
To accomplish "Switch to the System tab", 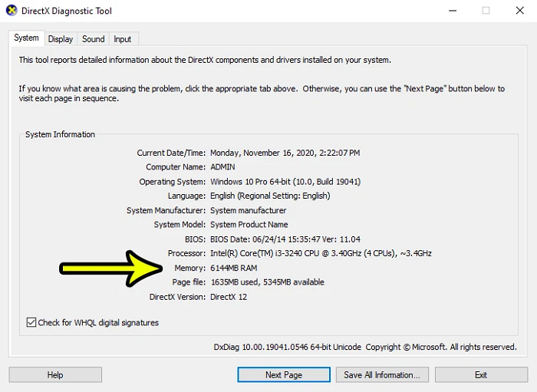I will (26, 38).
